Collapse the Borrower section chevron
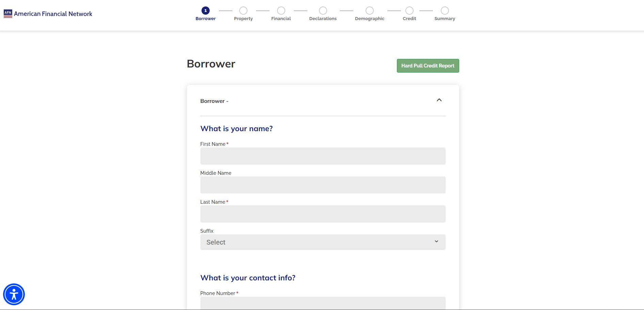The width and height of the screenshot is (644, 310). [439, 100]
